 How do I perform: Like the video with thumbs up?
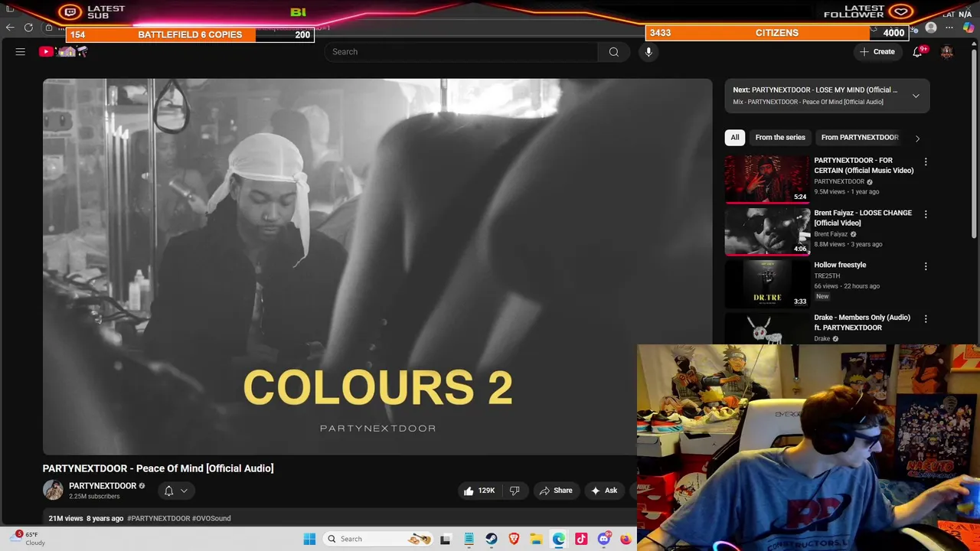(x=479, y=491)
